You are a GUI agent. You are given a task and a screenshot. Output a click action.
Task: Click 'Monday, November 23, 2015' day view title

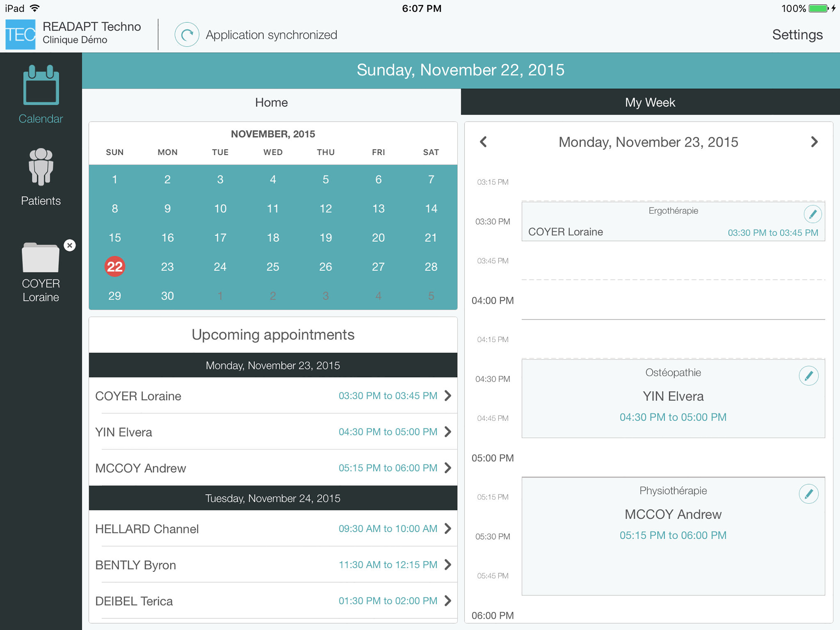648,142
